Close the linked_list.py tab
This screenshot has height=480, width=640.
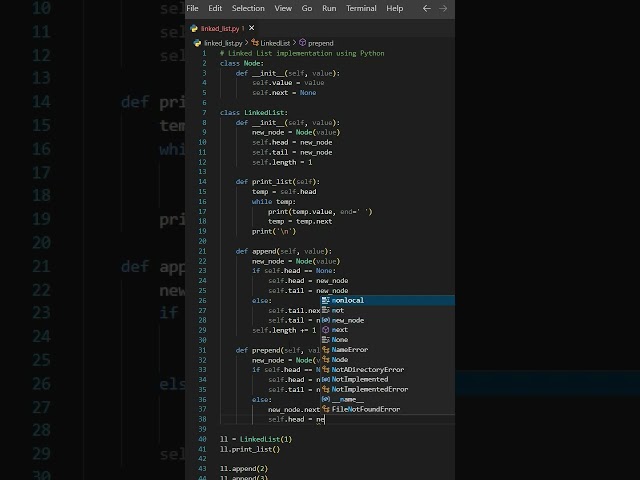tap(252, 28)
